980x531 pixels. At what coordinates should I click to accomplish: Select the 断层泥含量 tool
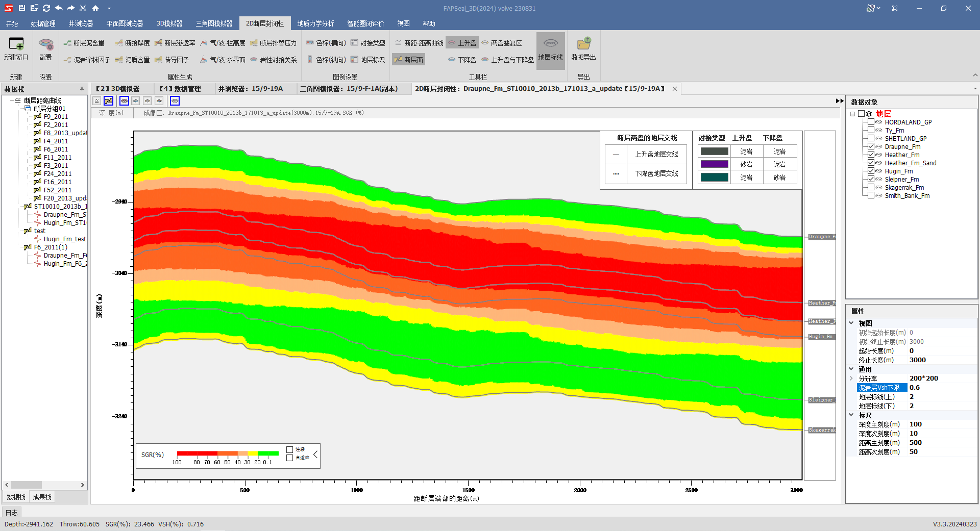[x=84, y=43]
